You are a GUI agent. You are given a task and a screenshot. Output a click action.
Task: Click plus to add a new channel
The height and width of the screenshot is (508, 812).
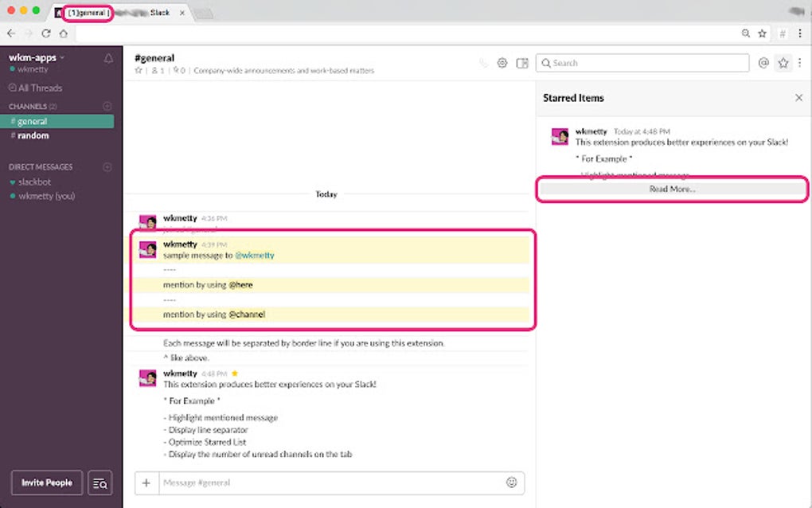coord(107,106)
